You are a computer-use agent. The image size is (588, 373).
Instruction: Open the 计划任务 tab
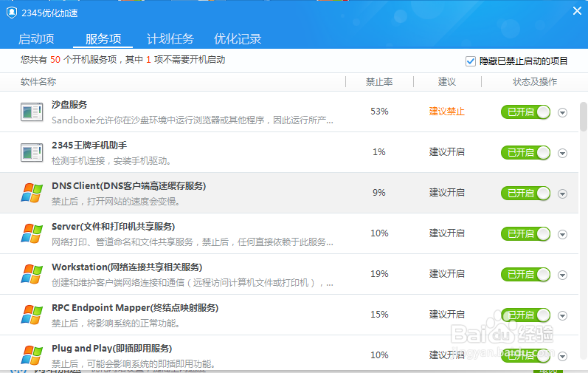(170, 39)
